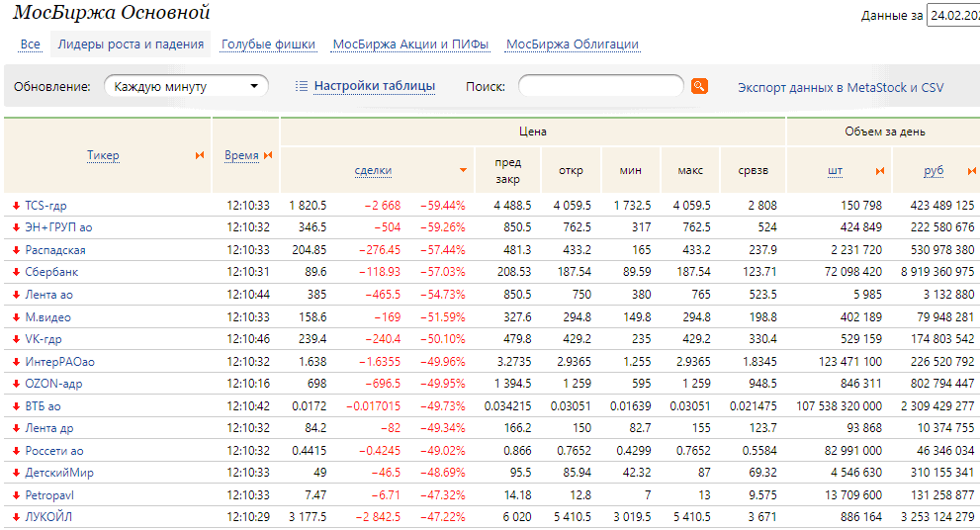
Task: Click Сбербанк's −57.03% change value
Action: [x=443, y=273]
